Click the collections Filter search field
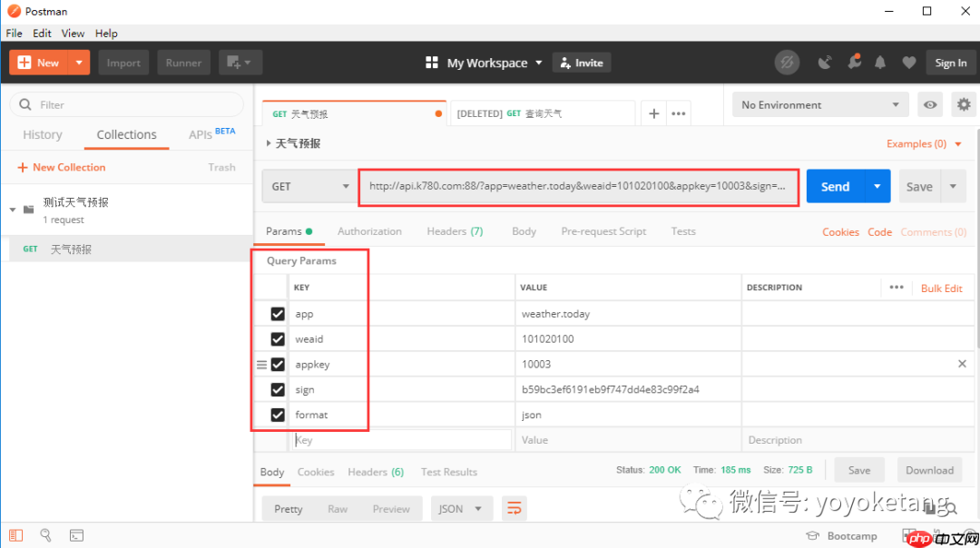980x548 pixels. pyautogui.click(x=126, y=105)
